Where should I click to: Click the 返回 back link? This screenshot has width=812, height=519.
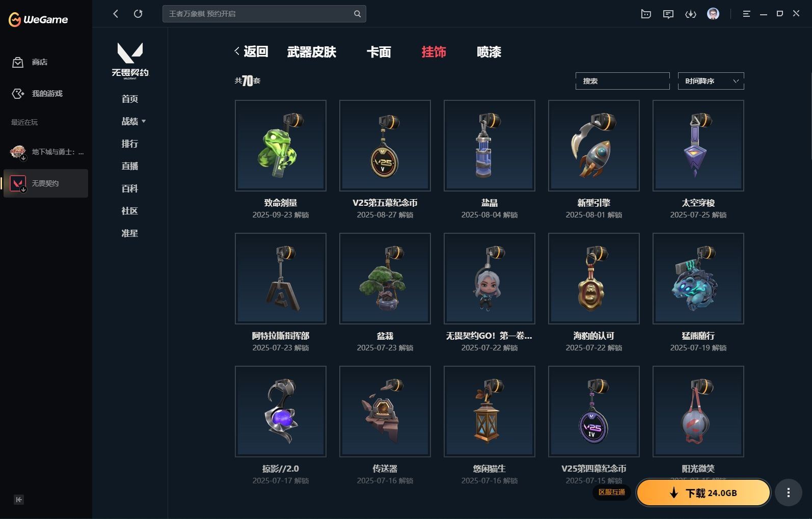251,51
